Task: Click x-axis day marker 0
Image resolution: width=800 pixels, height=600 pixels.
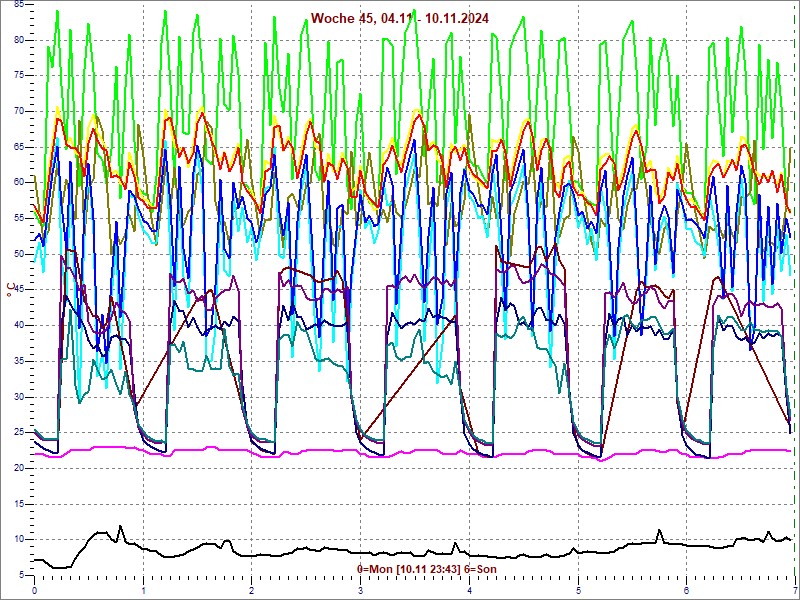Action: (x=35, y=591)
